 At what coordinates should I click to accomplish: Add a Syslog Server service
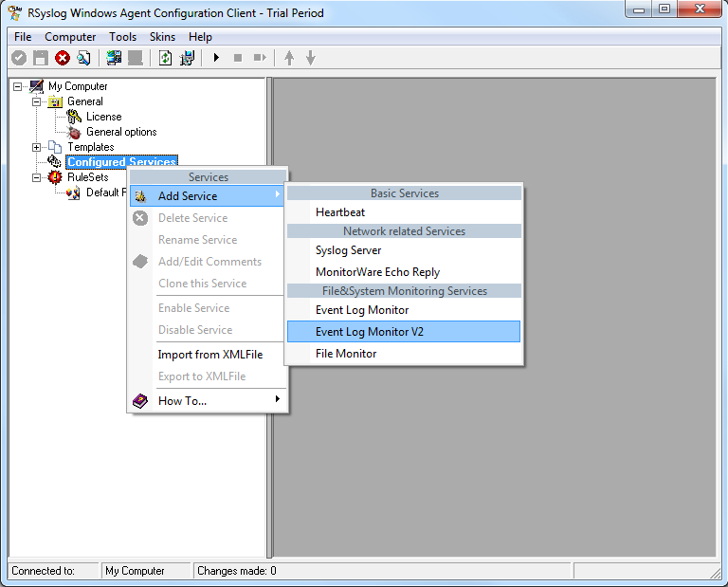404,250
